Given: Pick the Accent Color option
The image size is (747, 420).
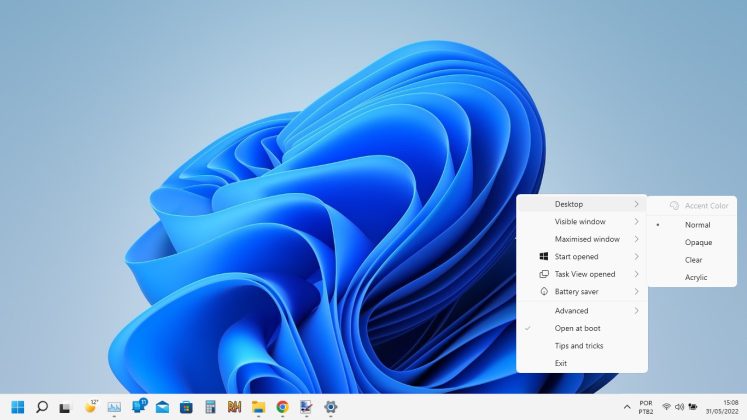Looking at the screenshot, I should 692,206.
